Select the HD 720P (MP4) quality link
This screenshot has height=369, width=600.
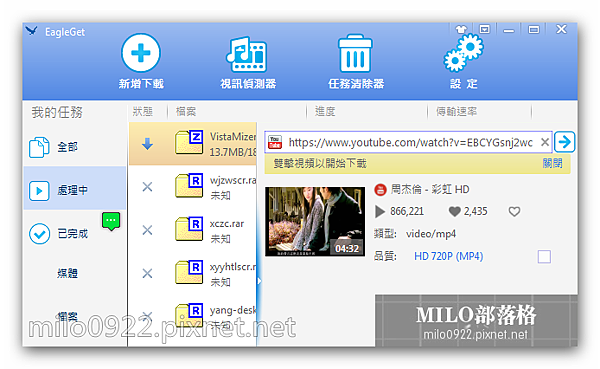point(448,256)
